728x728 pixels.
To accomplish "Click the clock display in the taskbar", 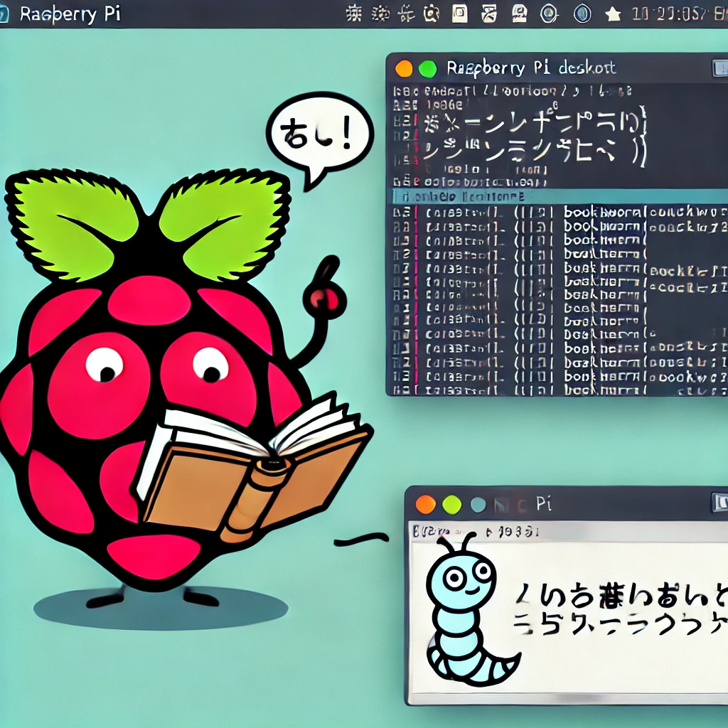I will tap(675, 13).
